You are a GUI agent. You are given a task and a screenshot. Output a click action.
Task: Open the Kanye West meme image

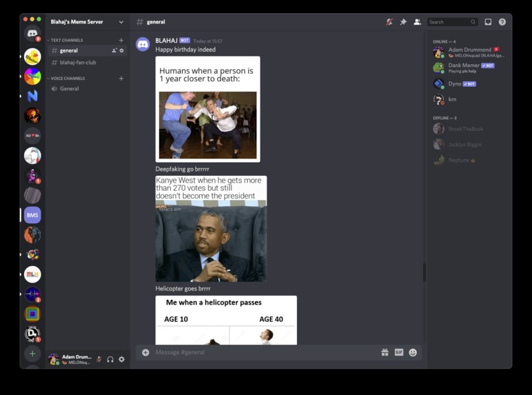pyautogui.click(x=211, y=229)
